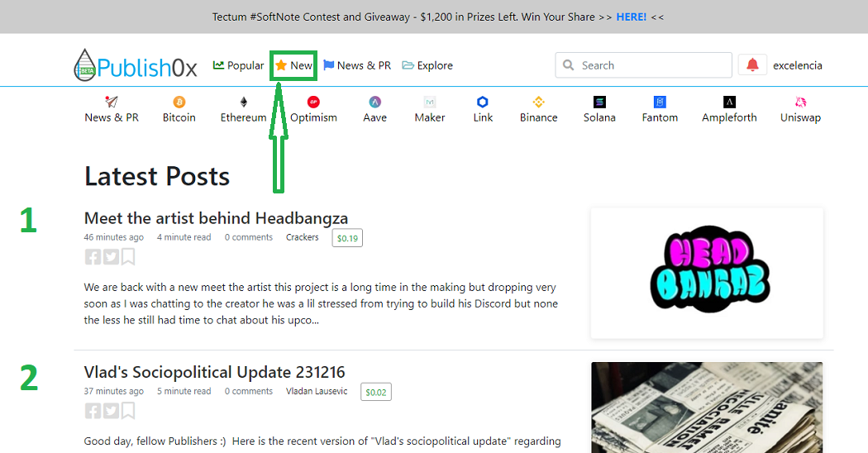The height and width of the screenshot is (453, 868).
Task: Open the Ampleforth category icon
Action: point(730,102)
